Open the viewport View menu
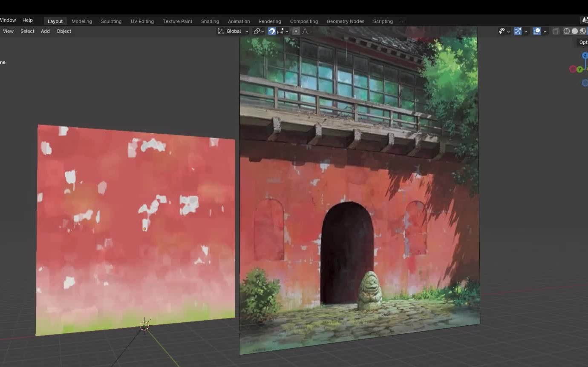 (x=8, y=31)
